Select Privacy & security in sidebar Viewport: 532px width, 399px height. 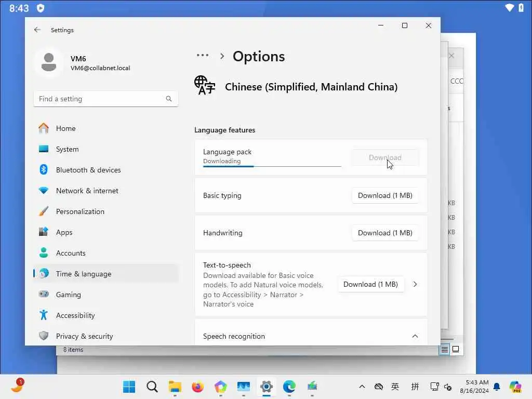pos(106,336)
